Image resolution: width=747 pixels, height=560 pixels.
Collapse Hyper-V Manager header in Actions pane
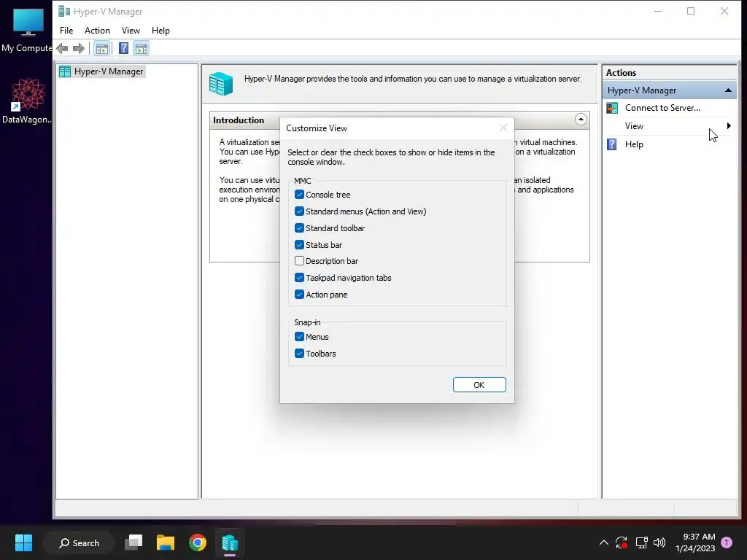(x=728, y=90)
